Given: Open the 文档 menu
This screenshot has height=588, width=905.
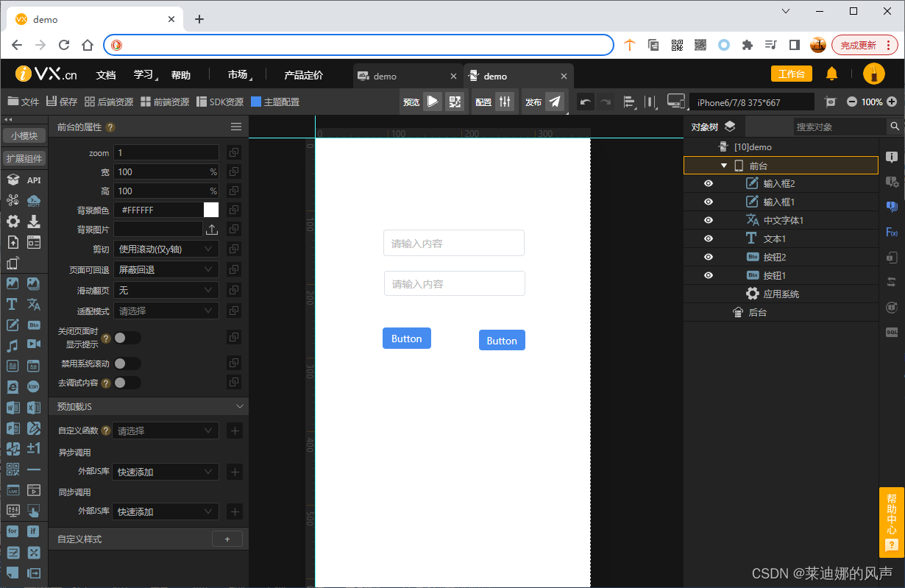Looking at the screenshot, I should pyautogui.click(x=106, y=75).
